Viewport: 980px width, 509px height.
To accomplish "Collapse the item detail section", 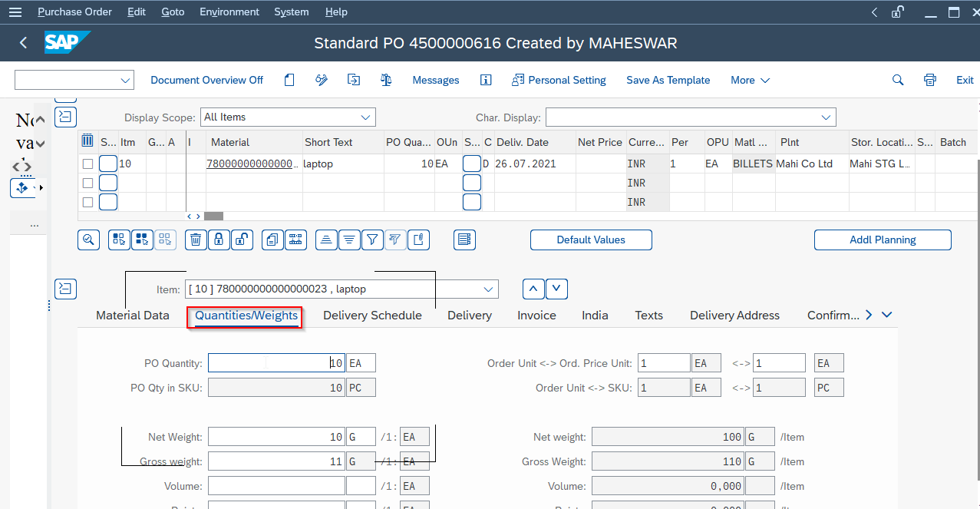I will point(66,289).
